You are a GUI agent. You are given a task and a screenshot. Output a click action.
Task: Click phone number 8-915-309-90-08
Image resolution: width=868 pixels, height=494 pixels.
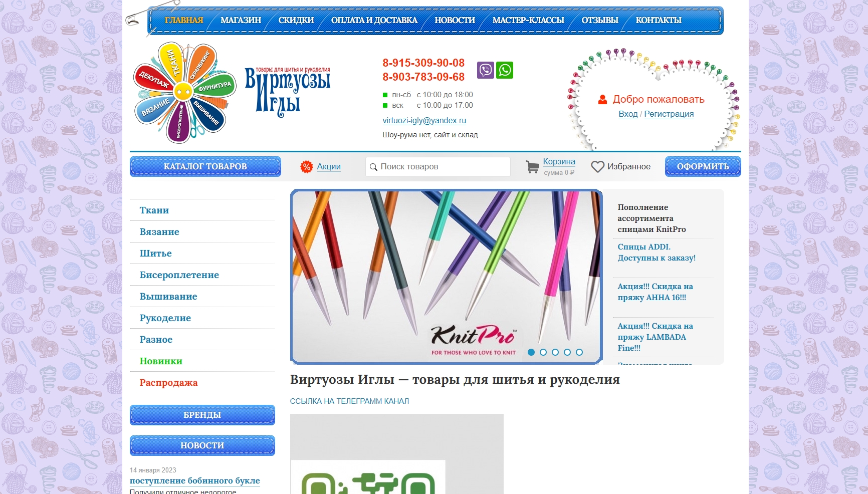click(x=423, y=63)
